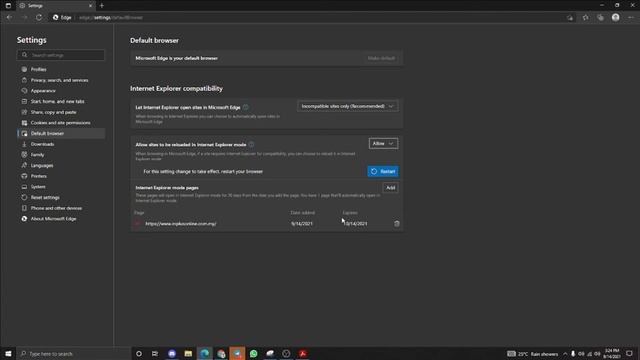Click the Phone and other devices icon
This screenshot has height=360, width=640.
[24, 208]
